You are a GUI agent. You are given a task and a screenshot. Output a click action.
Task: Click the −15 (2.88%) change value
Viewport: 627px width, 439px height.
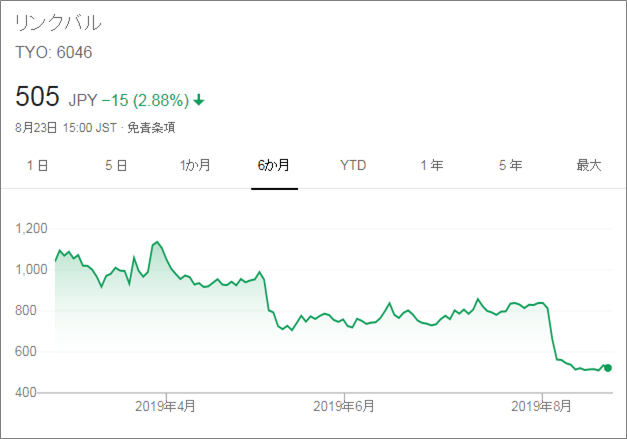(x=145, y=100)
